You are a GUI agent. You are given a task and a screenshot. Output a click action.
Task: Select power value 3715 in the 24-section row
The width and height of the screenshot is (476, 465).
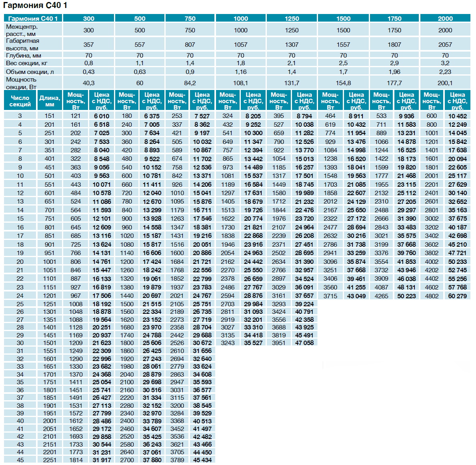tap(330, 296)
